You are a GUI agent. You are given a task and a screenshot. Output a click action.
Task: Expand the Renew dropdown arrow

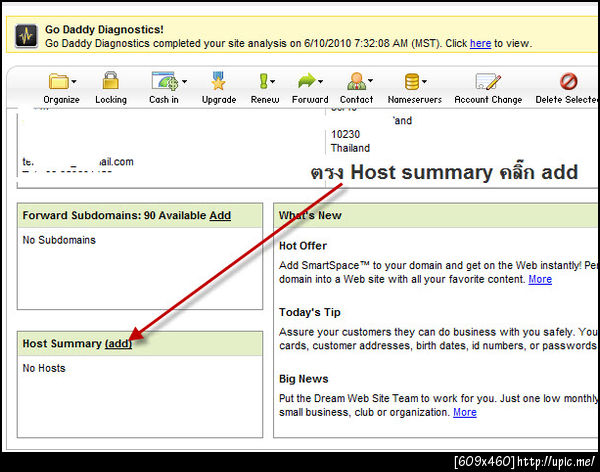coord(272,81)
